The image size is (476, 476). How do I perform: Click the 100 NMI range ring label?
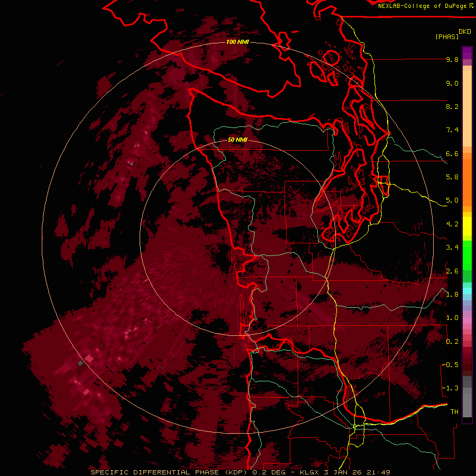click(237, 42)
